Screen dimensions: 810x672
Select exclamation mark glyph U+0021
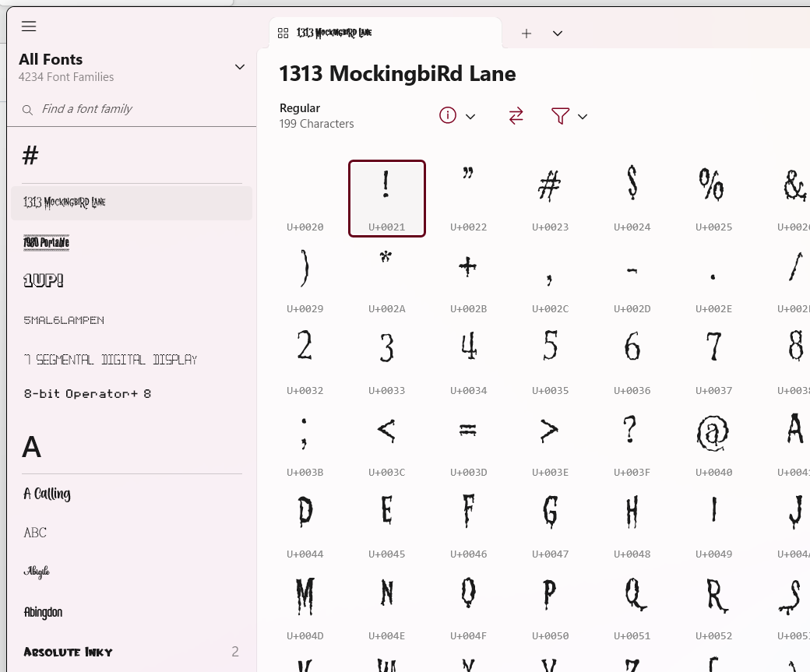click(387, 199)
